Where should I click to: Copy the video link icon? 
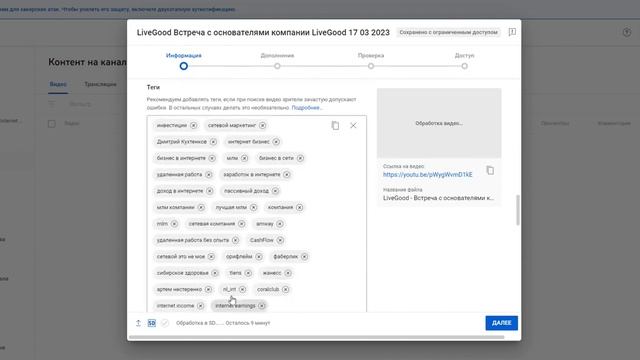tap(490, 170)
